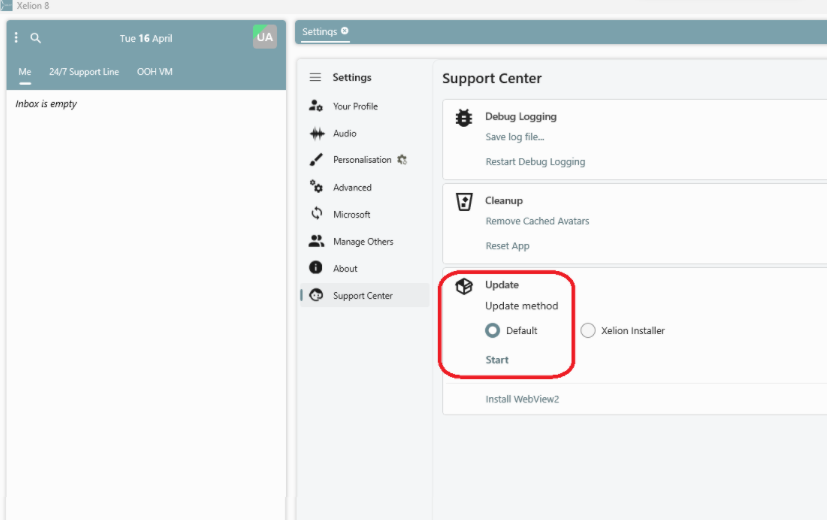This screenshot has height=520, width=827.
Task: Click the Advanced gears icon
Action: [316, 186]
